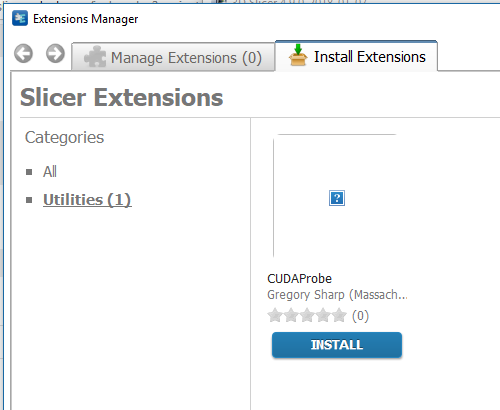Open the CUDAProbe extension title
Image resolution: width=500 pixels, height=410 pixels.
click(299, 279)
